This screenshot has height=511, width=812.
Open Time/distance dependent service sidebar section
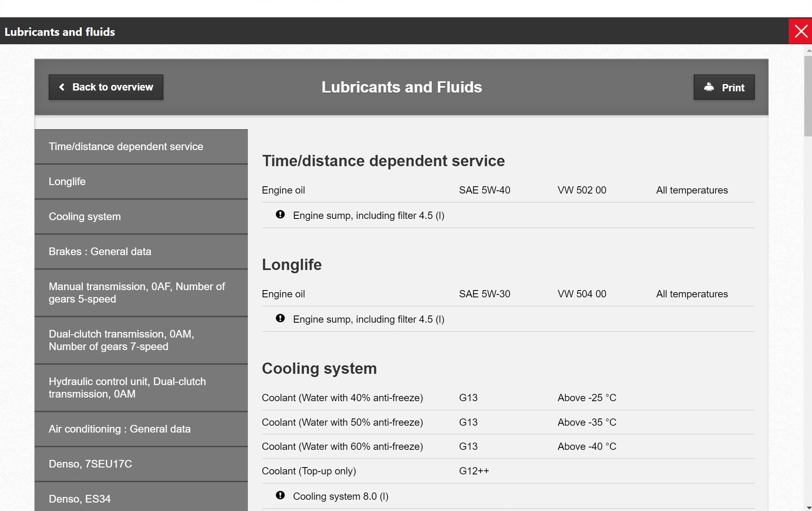141,146
